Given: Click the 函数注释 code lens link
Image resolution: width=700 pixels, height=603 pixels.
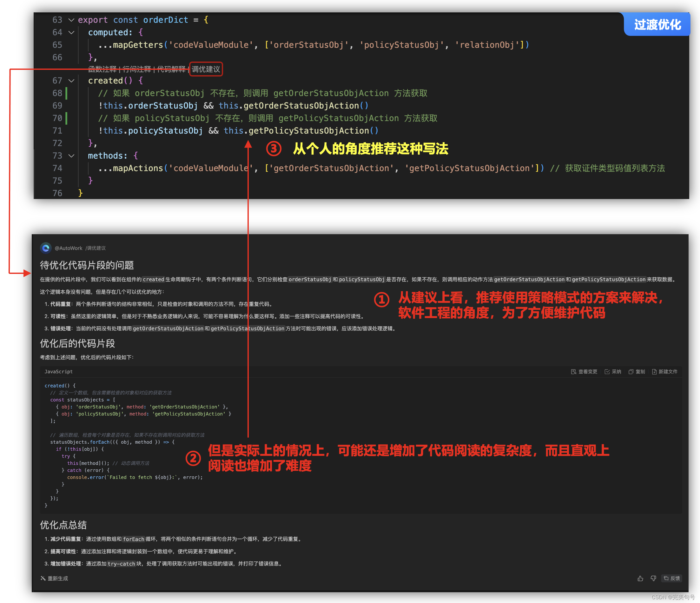Looking at the screenshot, I should pos(102,69).
